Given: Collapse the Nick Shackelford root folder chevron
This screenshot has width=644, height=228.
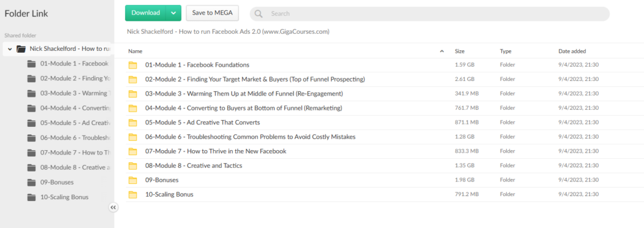Looking at the screenshot, I should 10,49.
